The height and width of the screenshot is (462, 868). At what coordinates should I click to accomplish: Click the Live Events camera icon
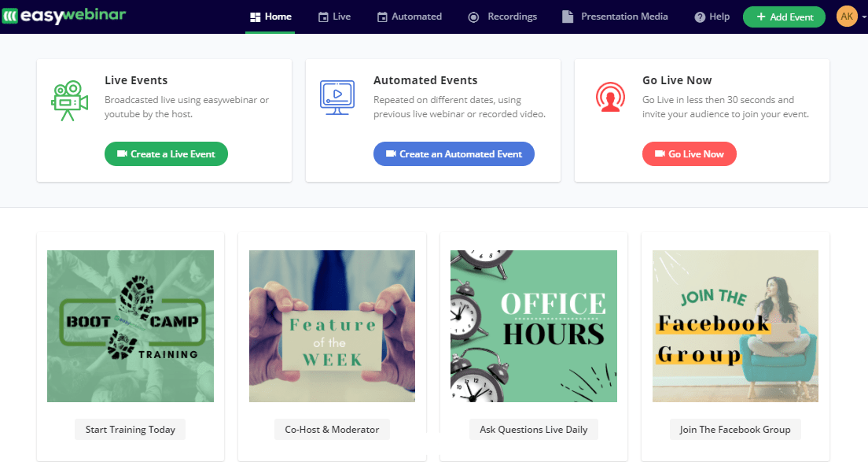tap(70, 100)
